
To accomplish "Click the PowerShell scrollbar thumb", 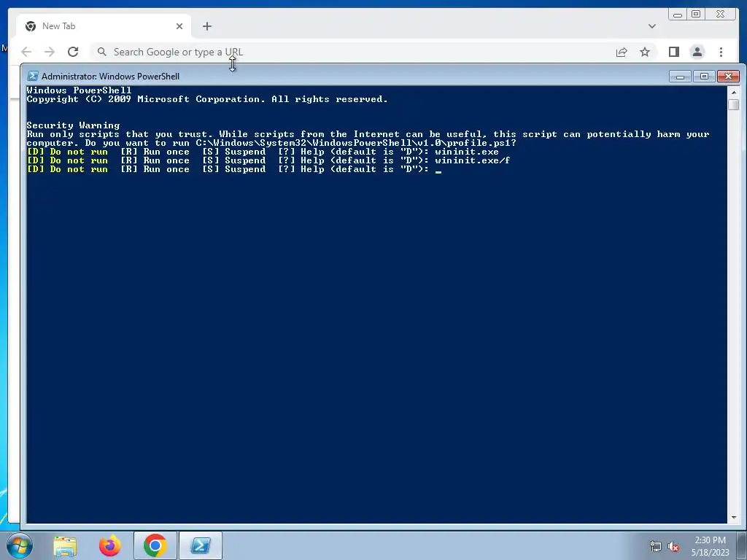I will [733, 104].
